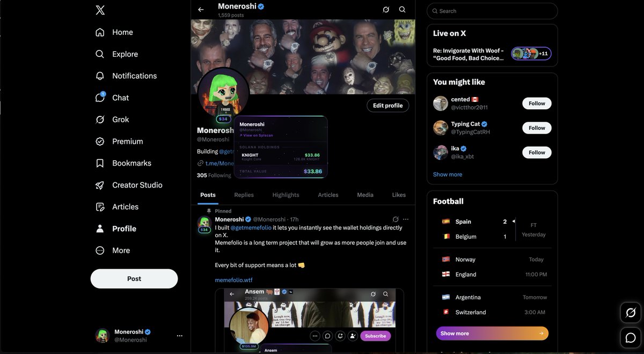Open the Norway vs England match
Viewport: 644px width, 354px height.
pos(492,267)
